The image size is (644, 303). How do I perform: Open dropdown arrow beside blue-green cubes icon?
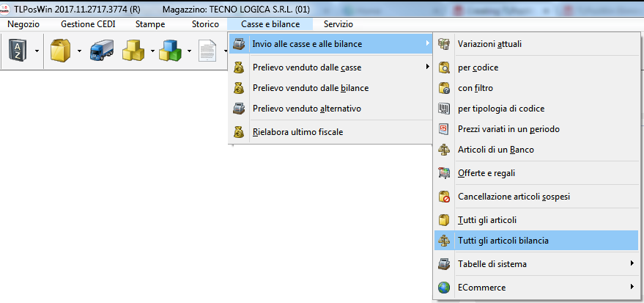point(189,51)
